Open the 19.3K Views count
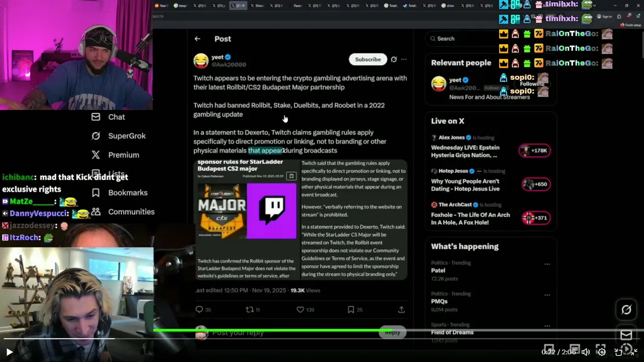The image size is (644, 362). pos(305,290)
